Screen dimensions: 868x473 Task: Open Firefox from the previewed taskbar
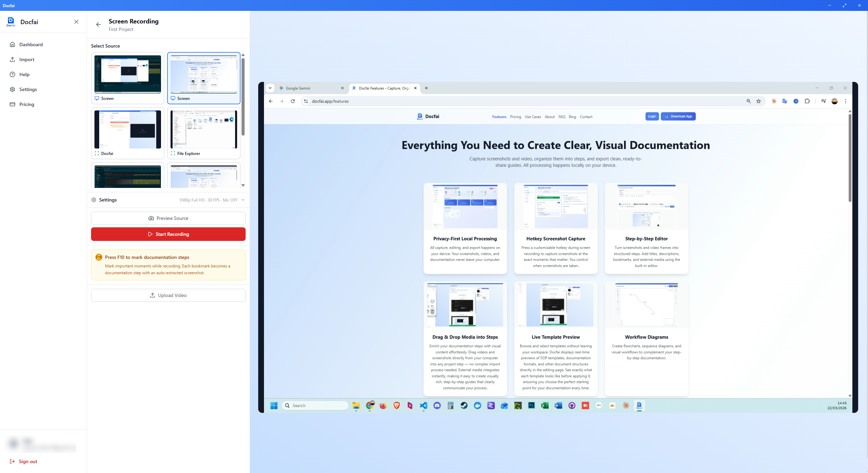[383, 405]
